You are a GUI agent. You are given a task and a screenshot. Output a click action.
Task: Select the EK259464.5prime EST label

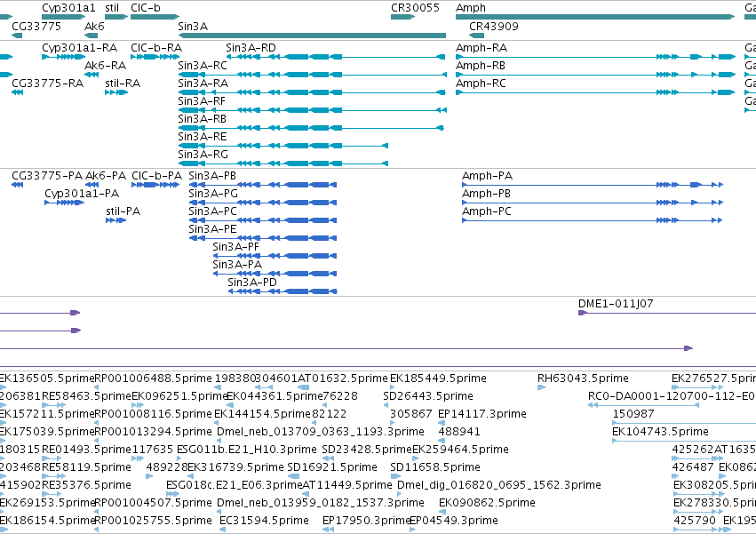(x=460, y=450)
